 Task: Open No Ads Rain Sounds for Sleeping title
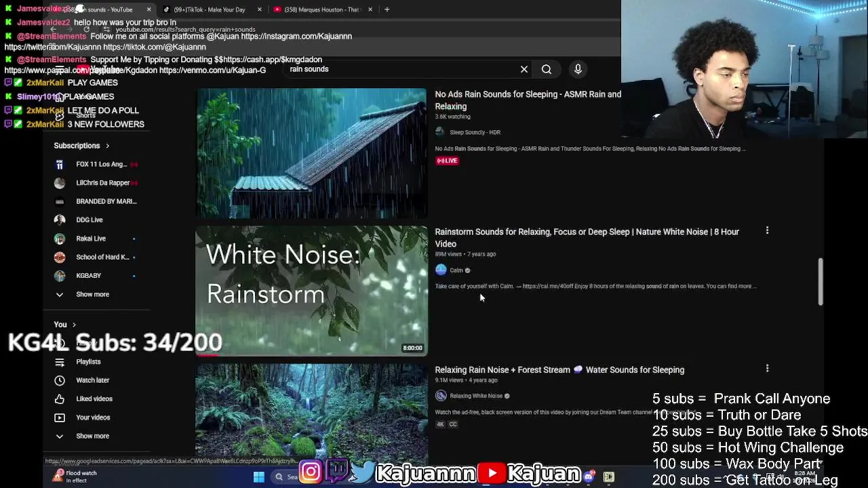[x=528, y=100]
